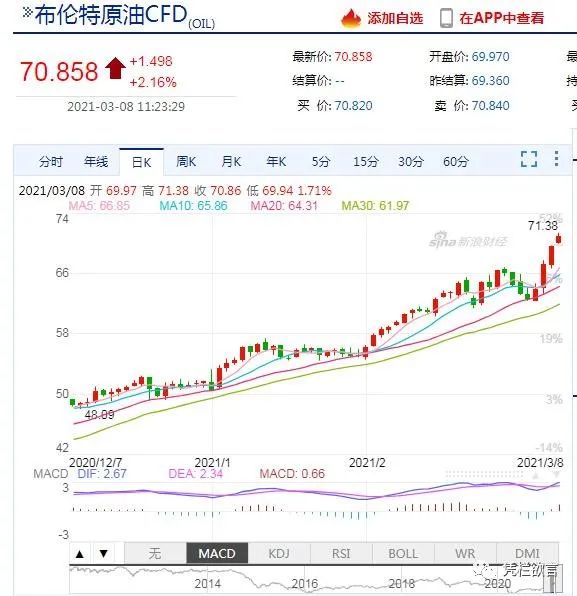
Task: Switch to the 5分 chart tab
Action: (x=320, y=162)
